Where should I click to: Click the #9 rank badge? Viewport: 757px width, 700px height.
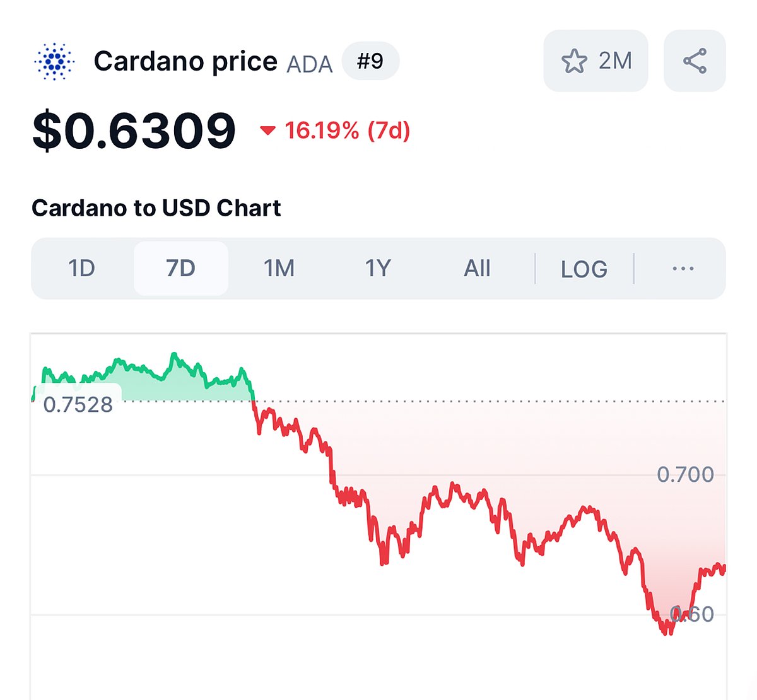371,61
